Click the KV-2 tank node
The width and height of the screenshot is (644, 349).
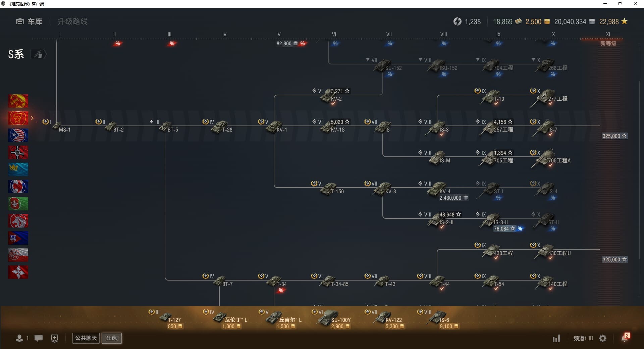pyautogui.click(x=330, y=97)
